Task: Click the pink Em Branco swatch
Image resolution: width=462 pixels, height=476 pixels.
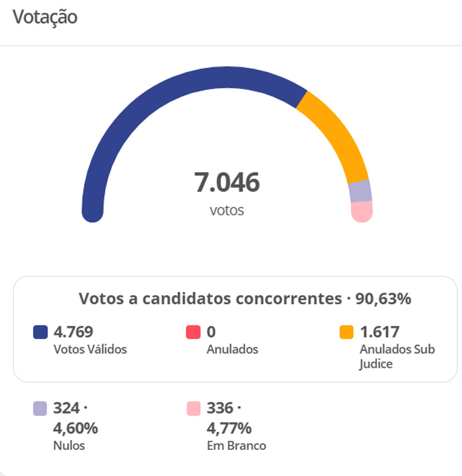Action: pyautogui.click(x=193, y=409)
